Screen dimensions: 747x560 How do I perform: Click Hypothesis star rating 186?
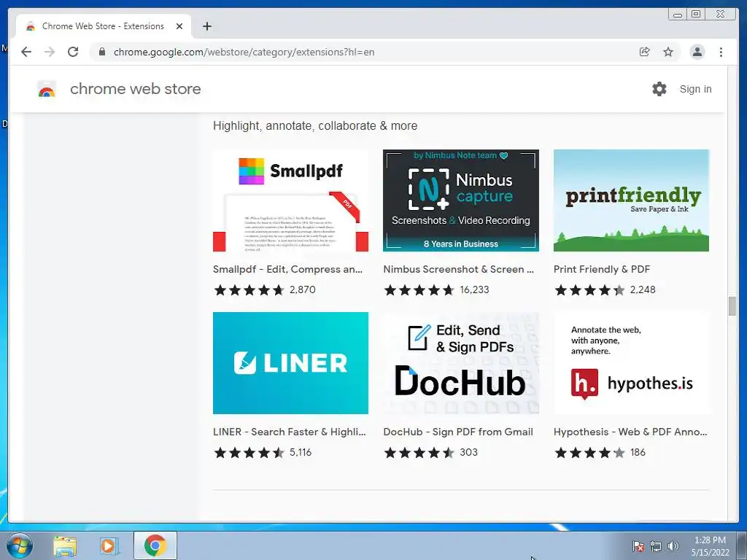[600, 452]
